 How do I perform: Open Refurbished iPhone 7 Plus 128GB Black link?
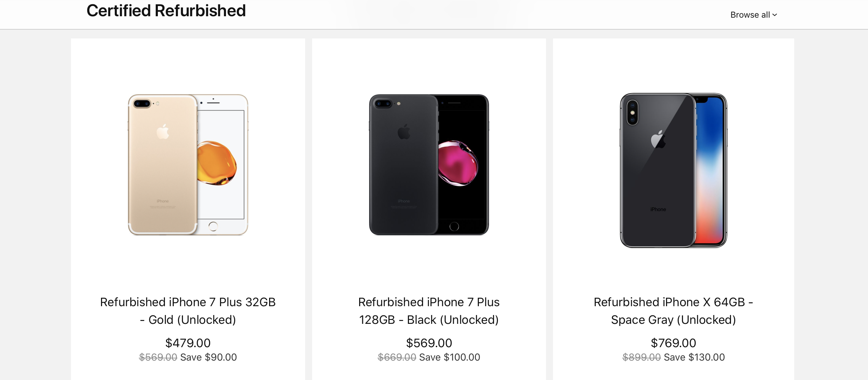tap(429, 311)
